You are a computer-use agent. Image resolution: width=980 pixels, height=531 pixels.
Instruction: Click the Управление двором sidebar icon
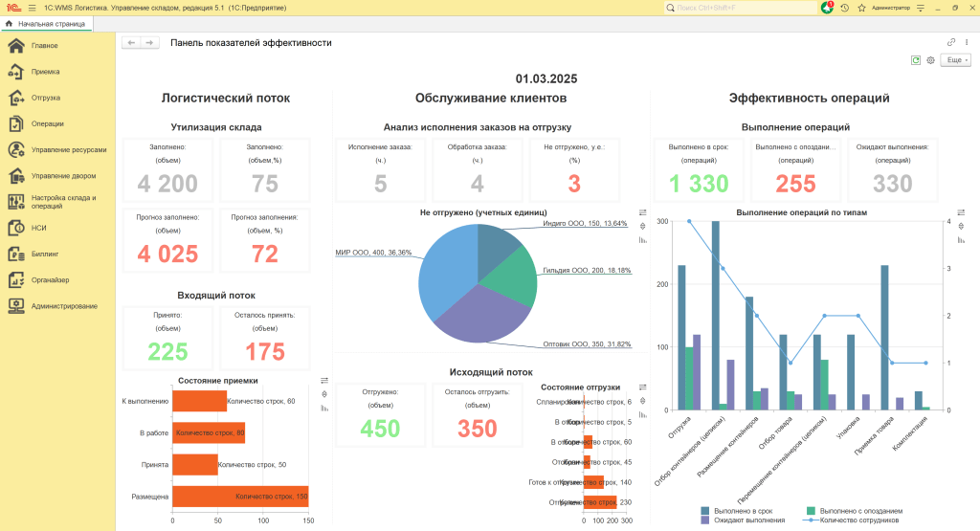[16, 176]
